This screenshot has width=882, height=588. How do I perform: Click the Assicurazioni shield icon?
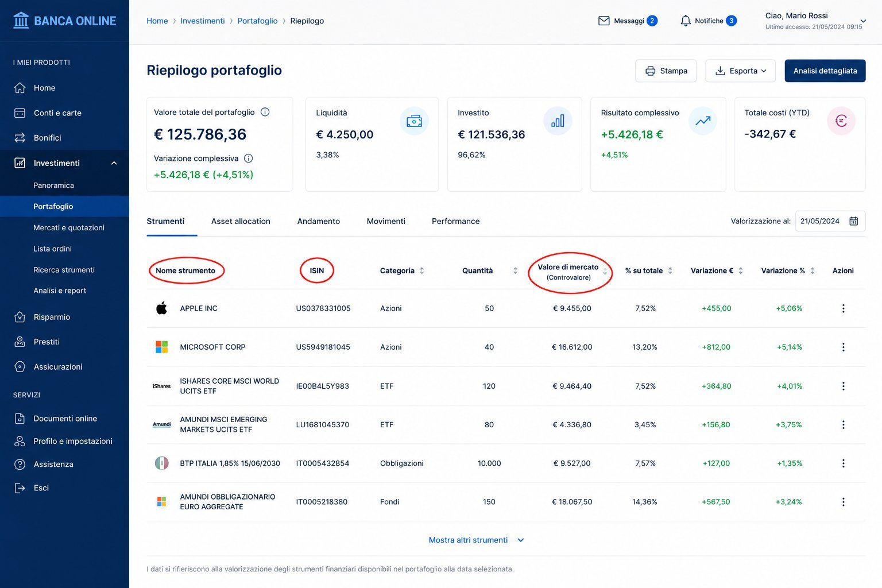(20, 367)
